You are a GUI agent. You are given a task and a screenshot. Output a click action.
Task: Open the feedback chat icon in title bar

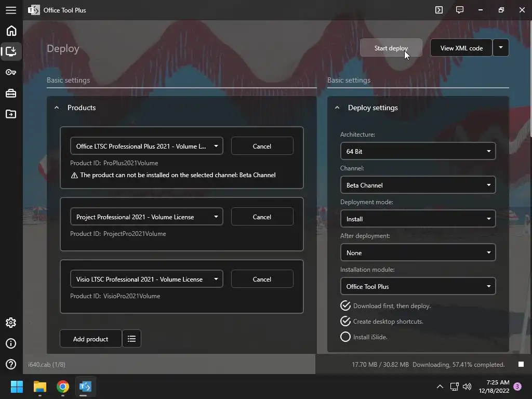click(460, 10)
